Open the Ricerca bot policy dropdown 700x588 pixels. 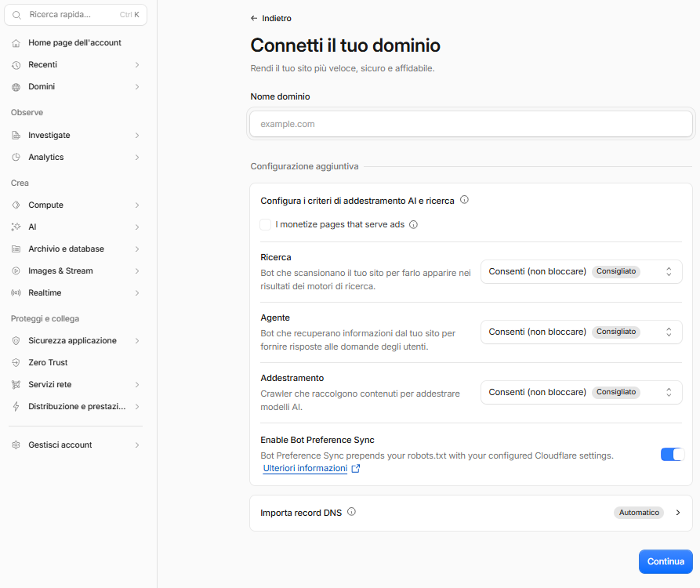(582, 271)
